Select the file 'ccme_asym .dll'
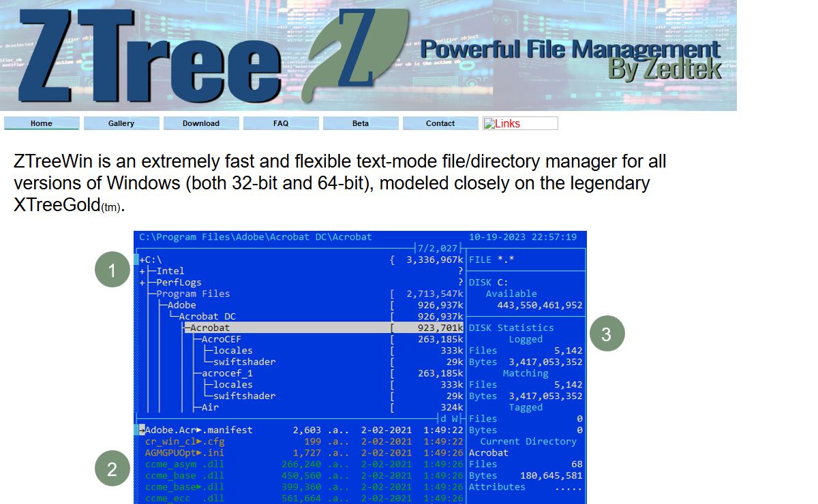Viewport: 818px width, 504px height. coord(185,464)
